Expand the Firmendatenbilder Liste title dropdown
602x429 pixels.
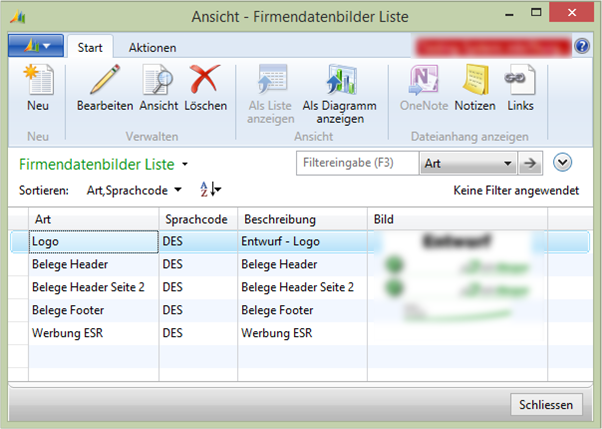pyautogui.click(x=185, y=164)
